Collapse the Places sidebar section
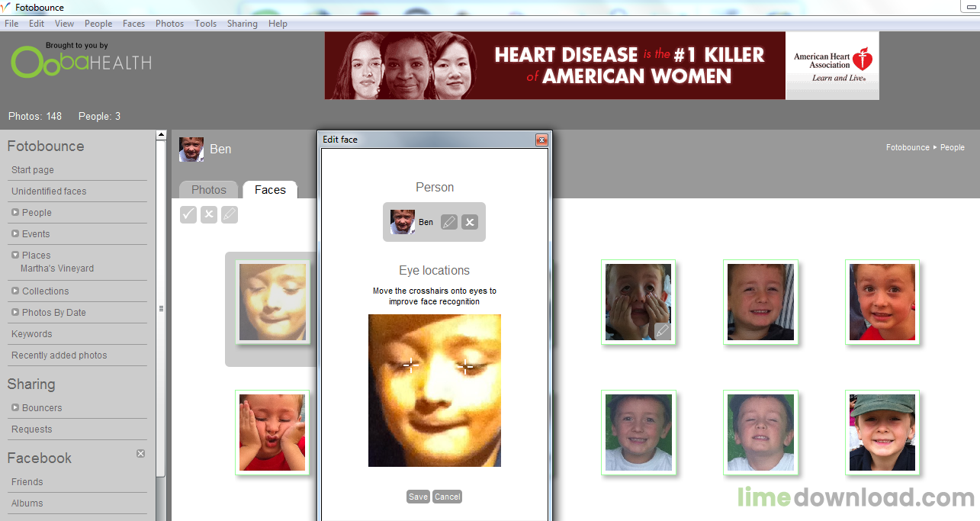 tap(15, 255)
